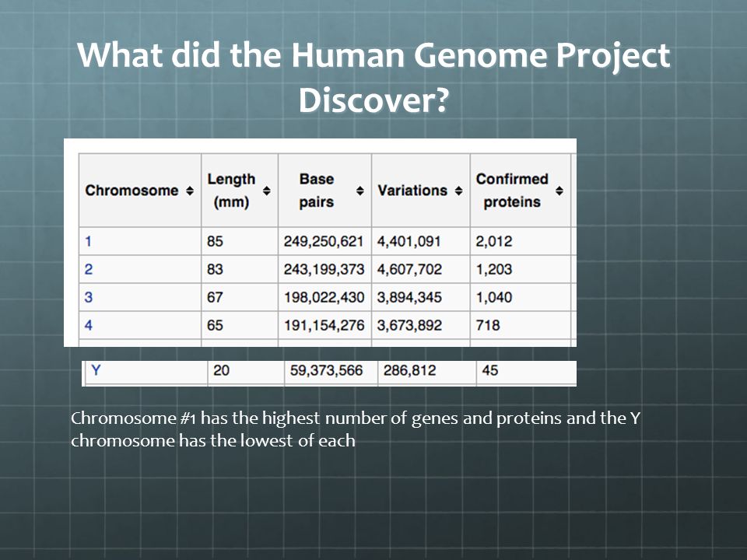Click the Base pairs header text
747x560 pixels.
(x=317, y=191)
